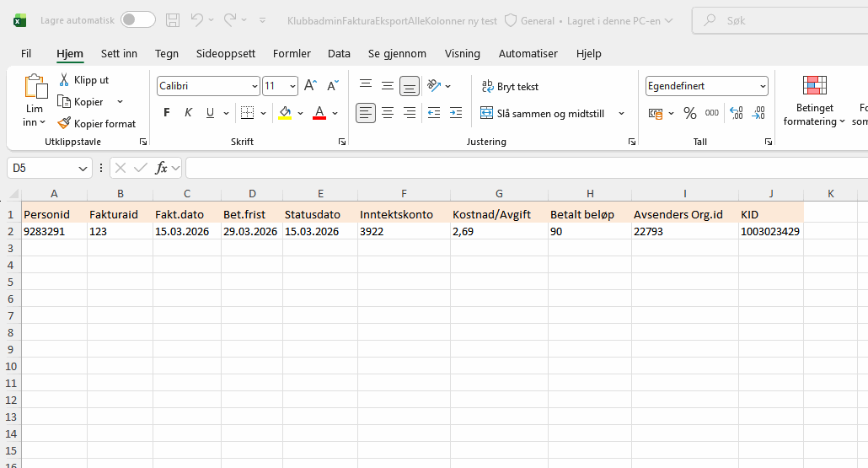This screenshot has height=468, width=868.
Task: Expand the Egendefinert number format dropdown
Action: point(763,86)
